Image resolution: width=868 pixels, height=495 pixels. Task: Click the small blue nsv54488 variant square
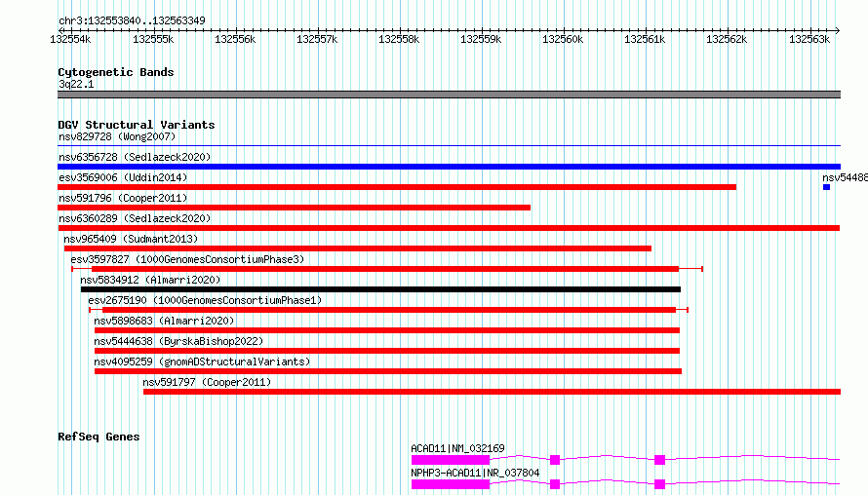point(826,187)
